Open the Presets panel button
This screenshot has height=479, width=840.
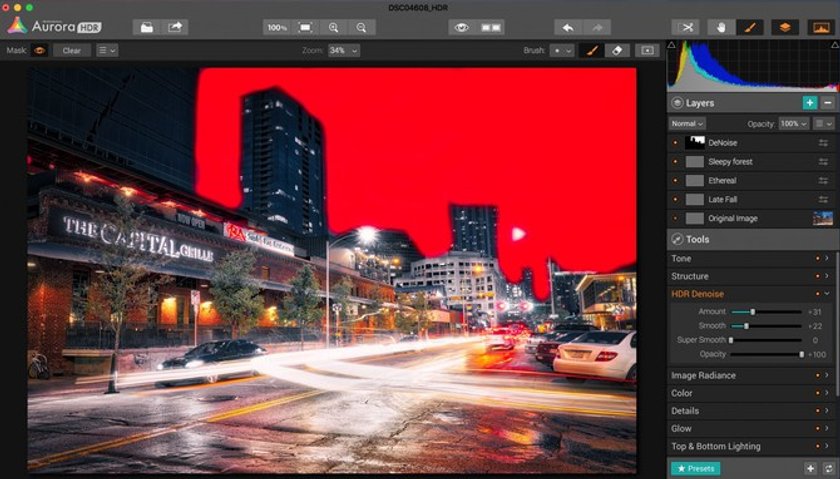695,468
